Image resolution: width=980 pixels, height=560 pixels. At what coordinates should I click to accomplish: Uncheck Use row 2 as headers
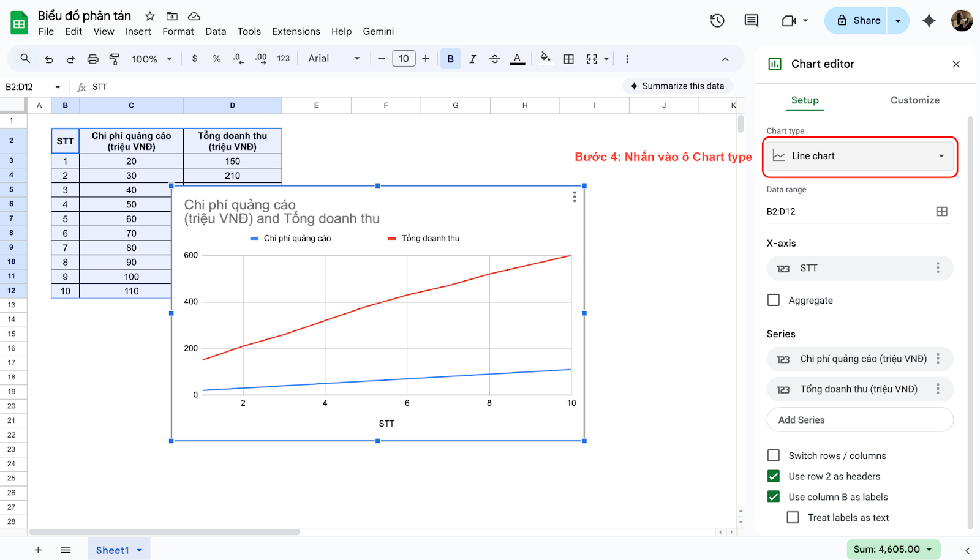tap(774, 476)
